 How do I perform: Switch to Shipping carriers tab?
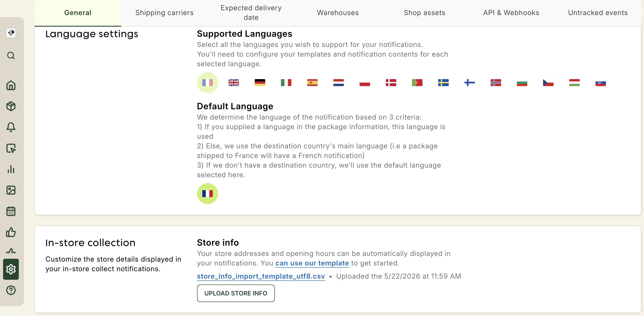point(164,13)
